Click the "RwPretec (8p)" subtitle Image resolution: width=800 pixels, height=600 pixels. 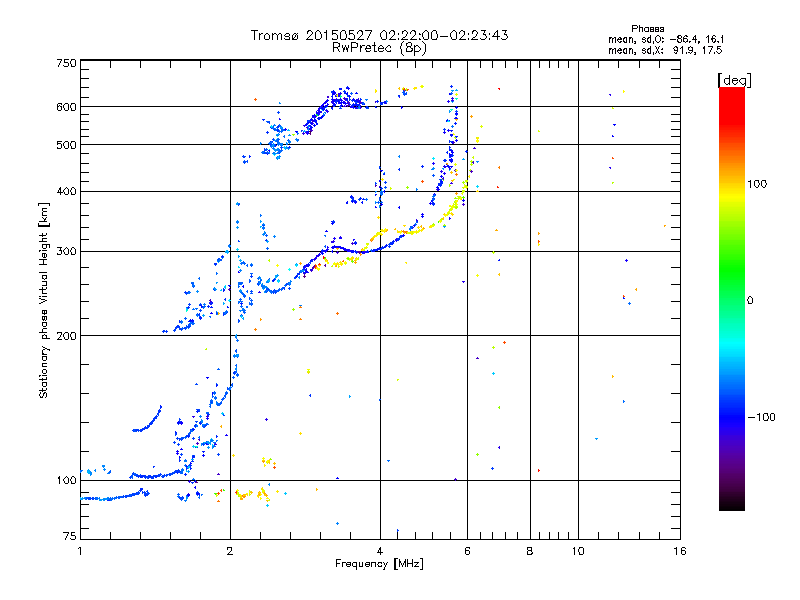coord(379,48)
